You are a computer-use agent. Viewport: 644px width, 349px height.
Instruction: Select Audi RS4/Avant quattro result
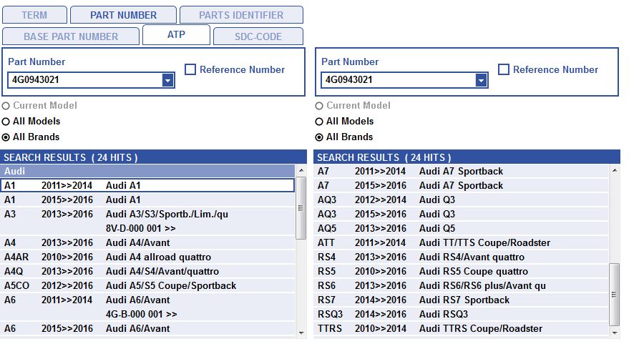[x=461, y=257]
